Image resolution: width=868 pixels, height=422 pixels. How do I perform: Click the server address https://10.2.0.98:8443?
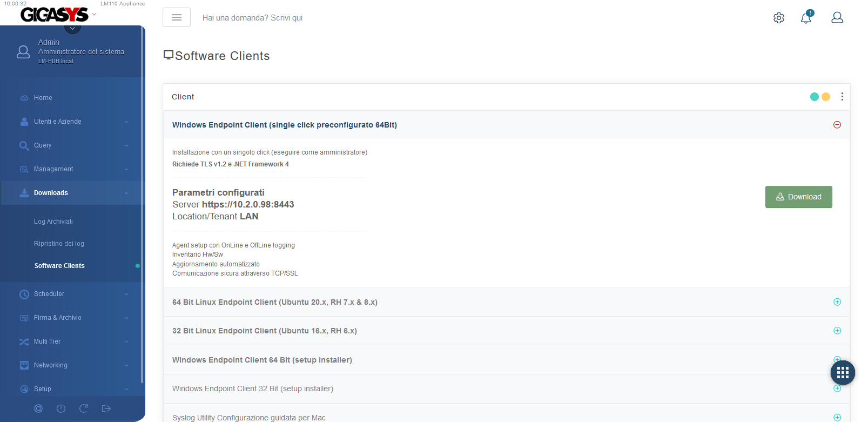coord(248,204)
